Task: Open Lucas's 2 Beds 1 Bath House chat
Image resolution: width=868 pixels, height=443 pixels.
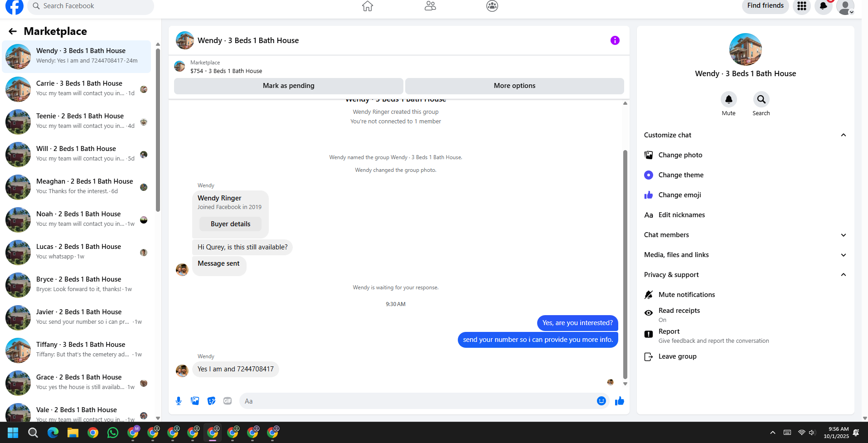Action: pyautogui.click(x=76, y=252)
